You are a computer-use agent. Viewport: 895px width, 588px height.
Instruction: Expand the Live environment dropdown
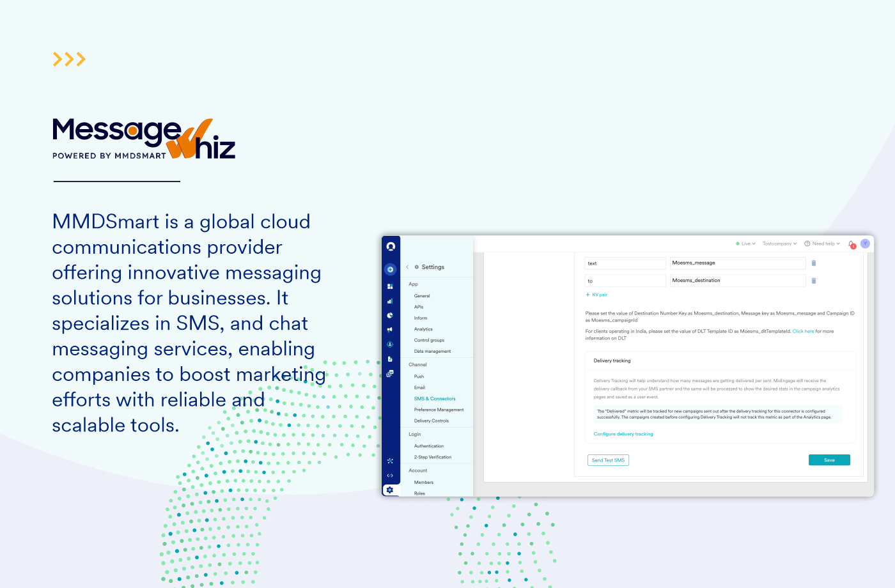pyautogui.click(x=746, y=244)
